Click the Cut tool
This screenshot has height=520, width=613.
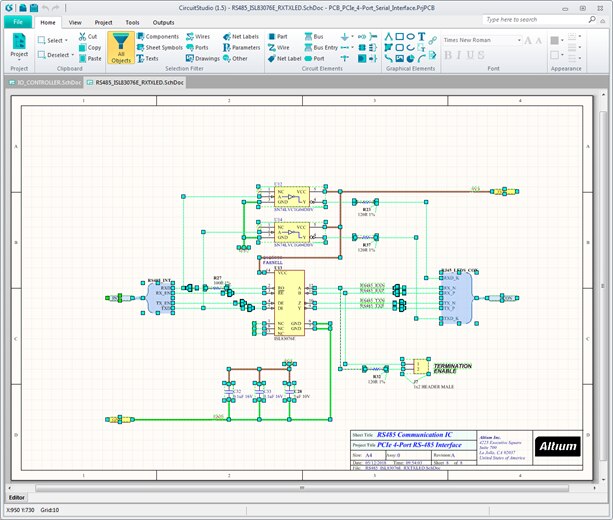coord(88,36)
